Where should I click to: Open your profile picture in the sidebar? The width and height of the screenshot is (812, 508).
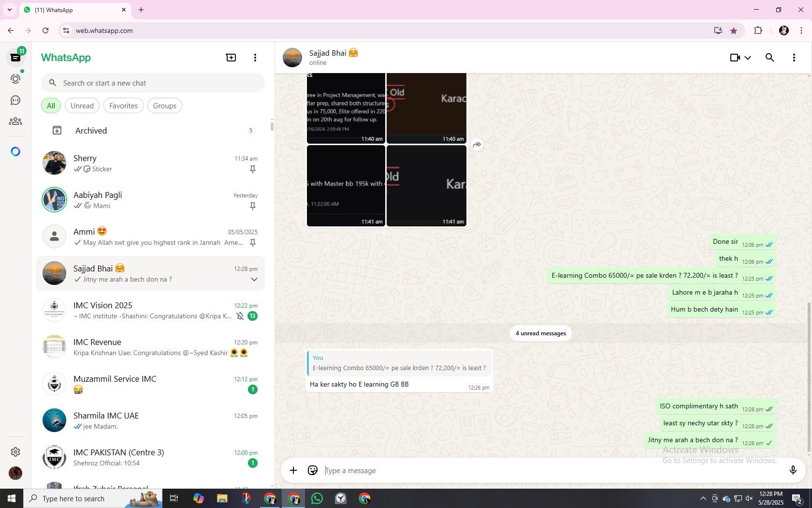click(15, 473)
